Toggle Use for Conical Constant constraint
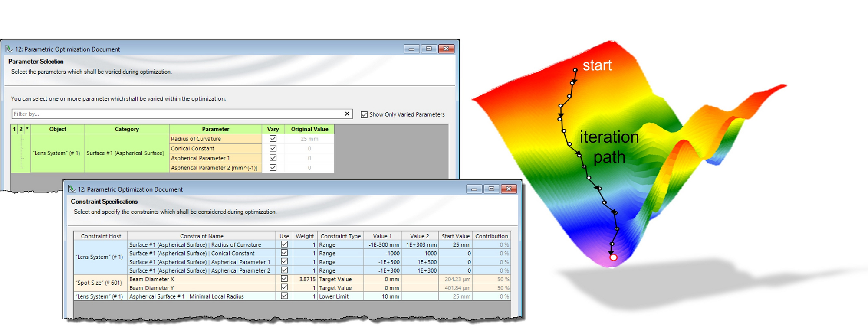 284,253
